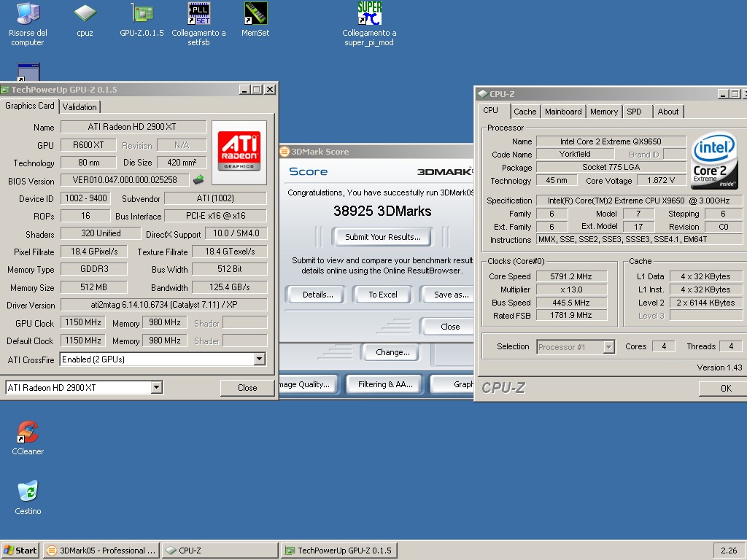The height and width of the screenshot is (560, 747).
Task: Launch the MemSet desktop shortcut
Action: 255,20
